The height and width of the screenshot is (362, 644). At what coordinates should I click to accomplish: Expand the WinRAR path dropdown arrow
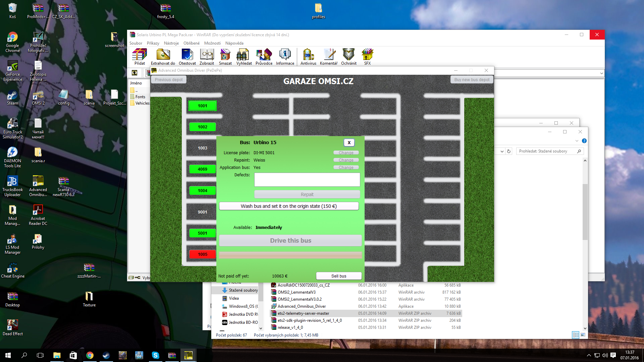click(x=601, y=73)
